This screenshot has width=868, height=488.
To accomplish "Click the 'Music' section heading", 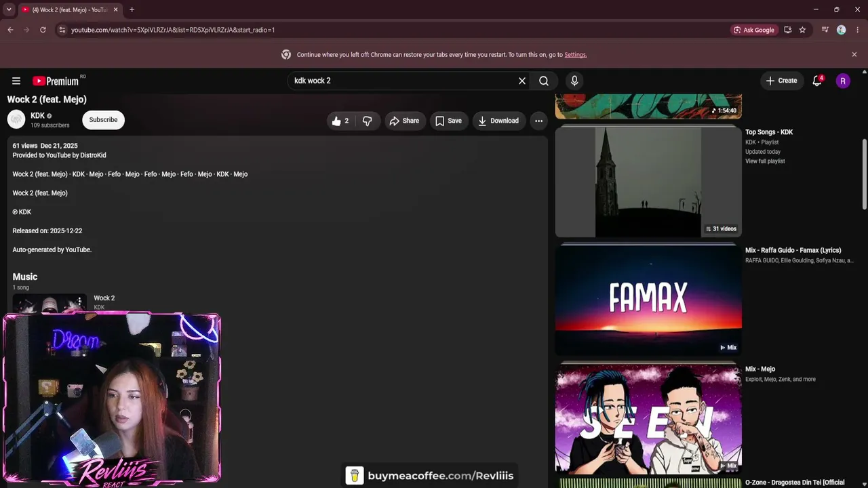I will point(25,277).
